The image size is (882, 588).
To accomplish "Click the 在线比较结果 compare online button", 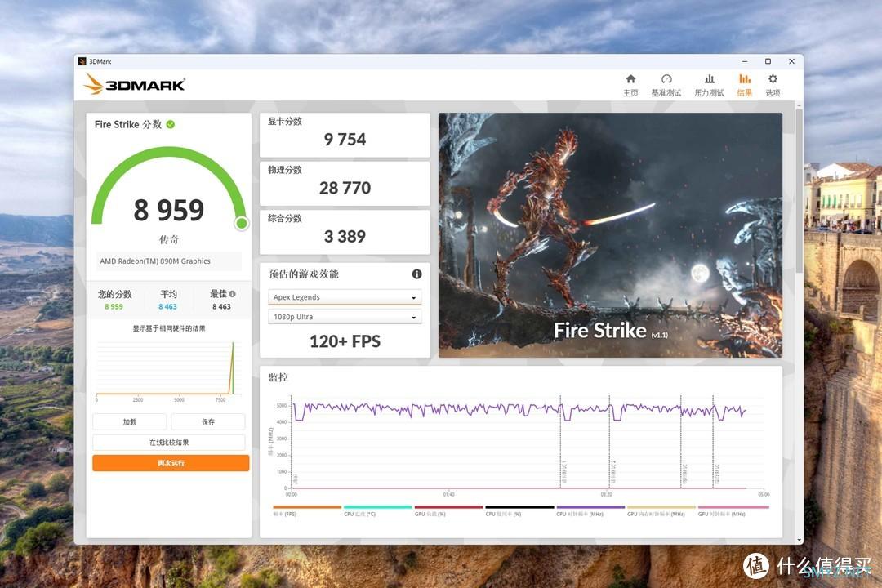I will point(169,443).
